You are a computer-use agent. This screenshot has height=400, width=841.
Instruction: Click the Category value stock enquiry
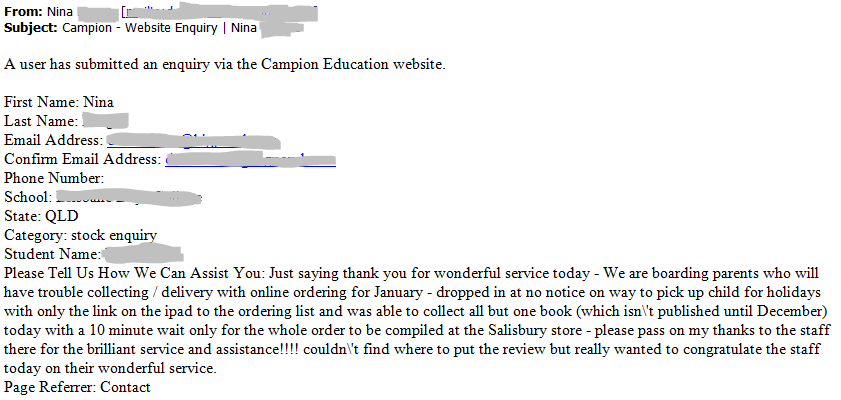coord(114,235)
